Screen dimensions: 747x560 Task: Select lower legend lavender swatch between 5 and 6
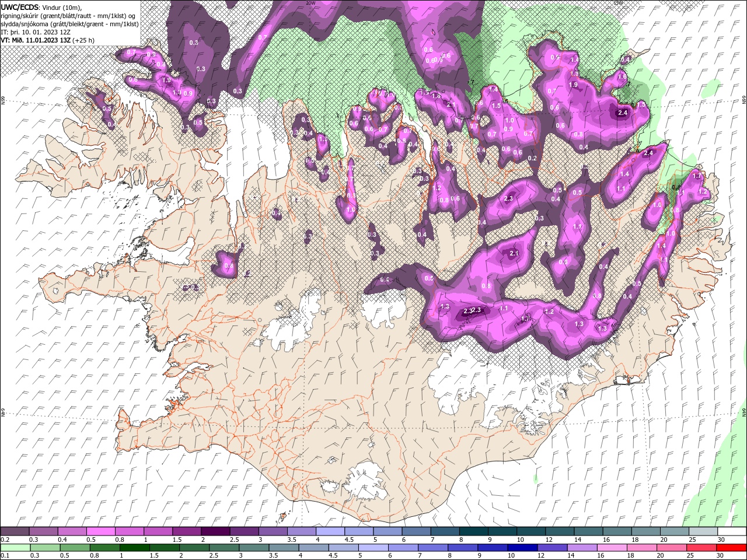pyautogui.click(x=373, y=548)
